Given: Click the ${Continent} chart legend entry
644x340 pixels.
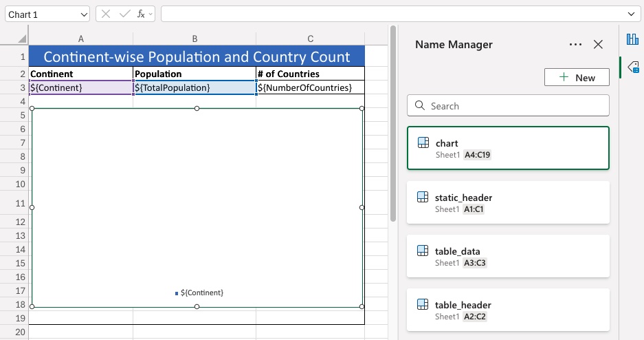Looking at the screenshot, I should pos(199,293).
